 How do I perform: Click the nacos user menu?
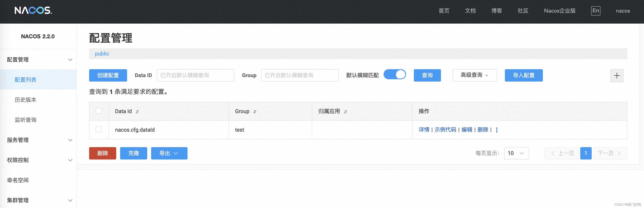(622, 11)
